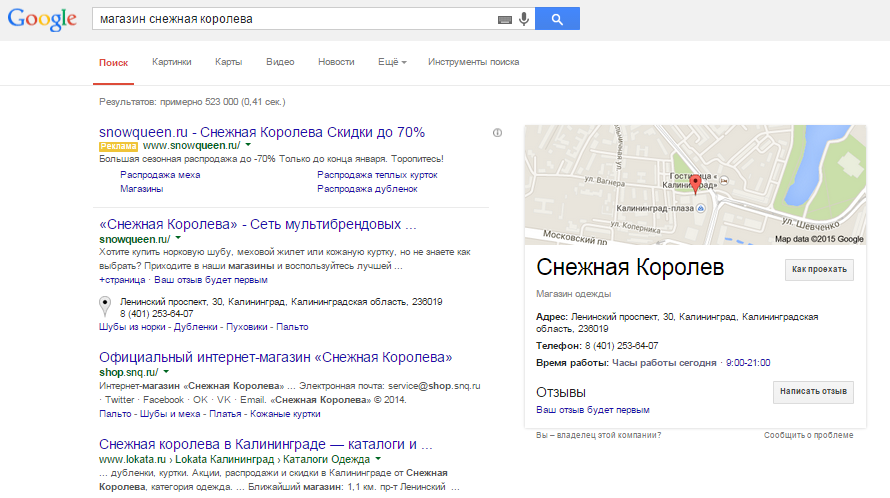Click the phone number 8 (401) 253-64-07 in panel
The width and height of the screenshot is (890, 498).
[x=622, y=346]
